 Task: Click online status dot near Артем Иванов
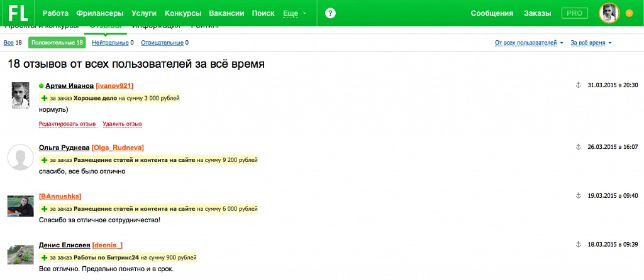(41, 85)
